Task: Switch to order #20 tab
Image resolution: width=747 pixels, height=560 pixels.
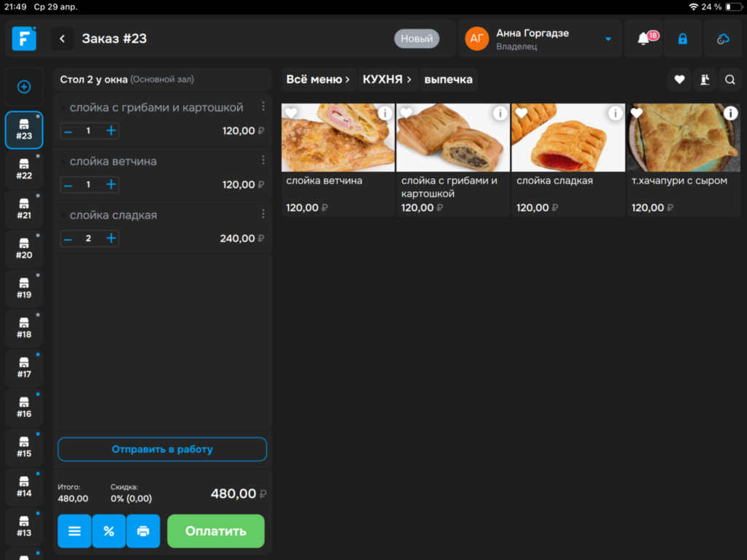Action: (x=24, y=249)
